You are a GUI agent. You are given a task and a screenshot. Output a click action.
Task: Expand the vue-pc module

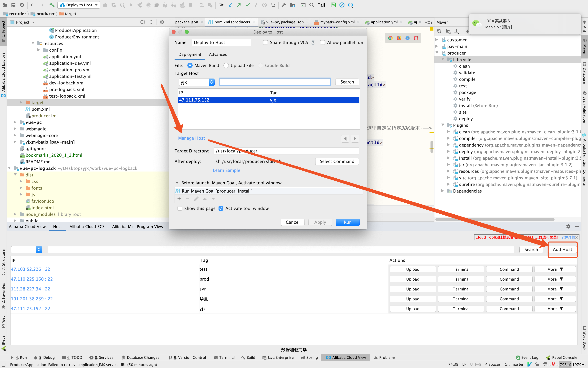tap(15, 122)
